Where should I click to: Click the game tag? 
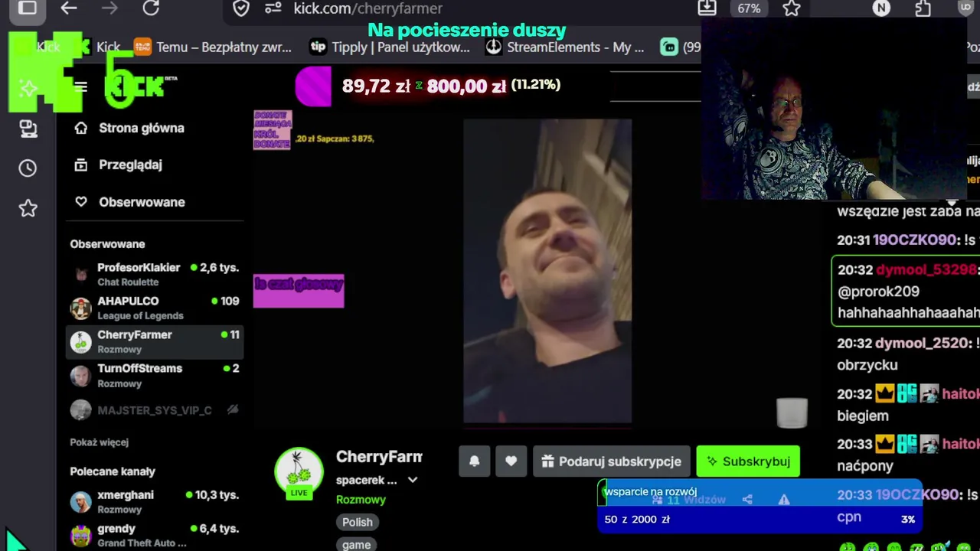pos(357,544)
